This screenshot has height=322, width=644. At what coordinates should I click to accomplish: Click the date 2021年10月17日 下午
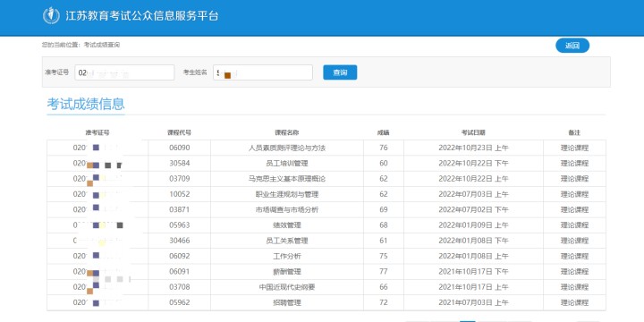473,272
